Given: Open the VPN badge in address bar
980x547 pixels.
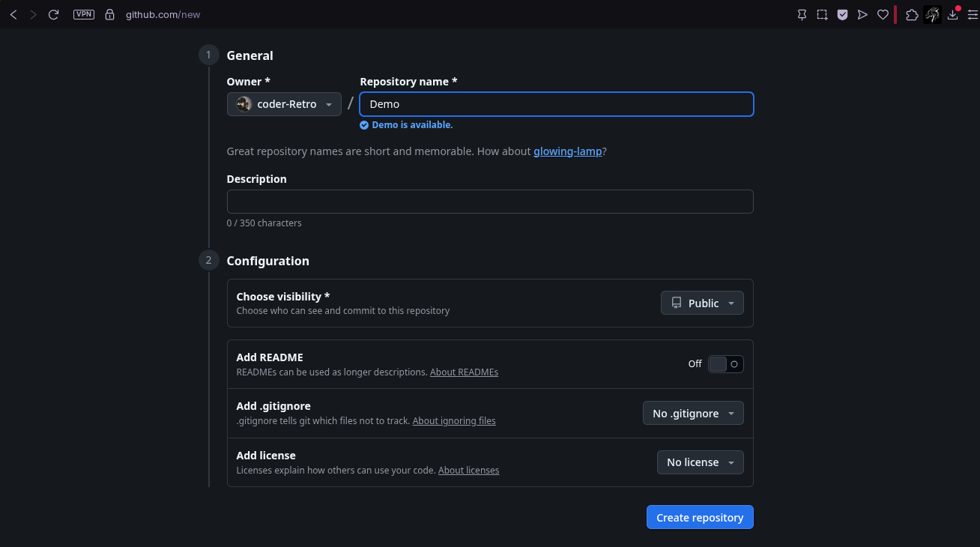Looking at the screenshot, I should pyautogui.click(x=84, y=14).
